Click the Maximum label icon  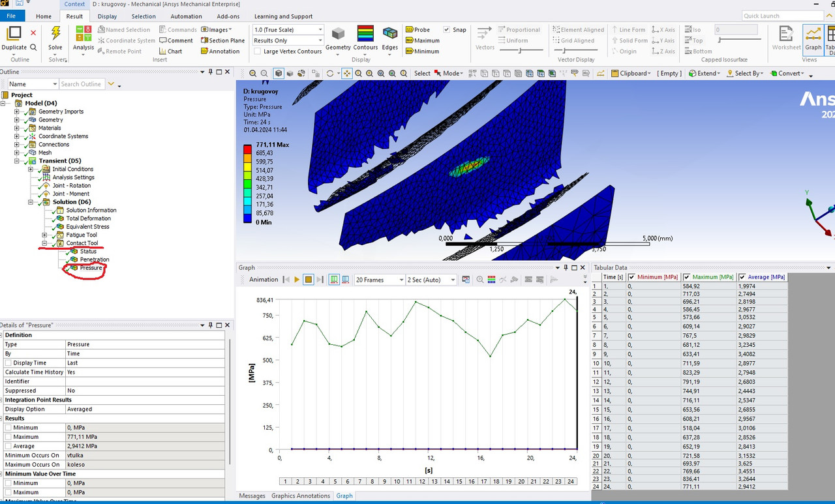[409, 40]
